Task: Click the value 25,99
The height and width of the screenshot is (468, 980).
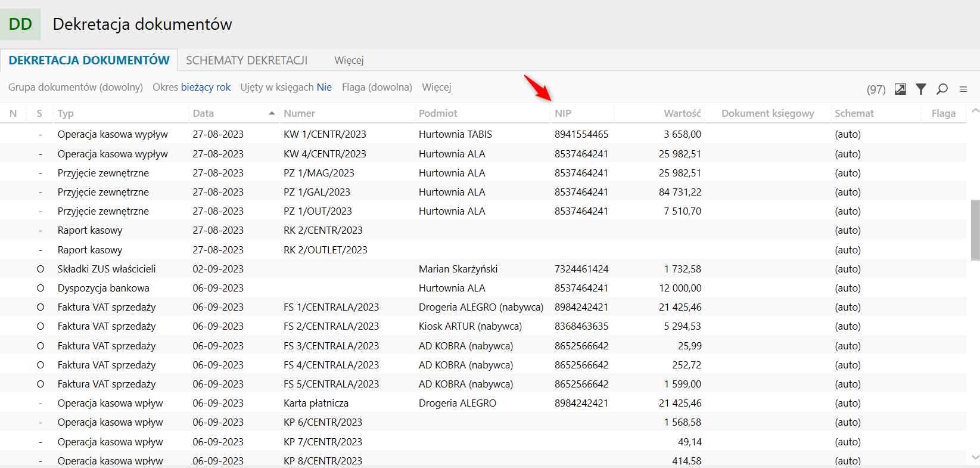Action: click(689, 346)
